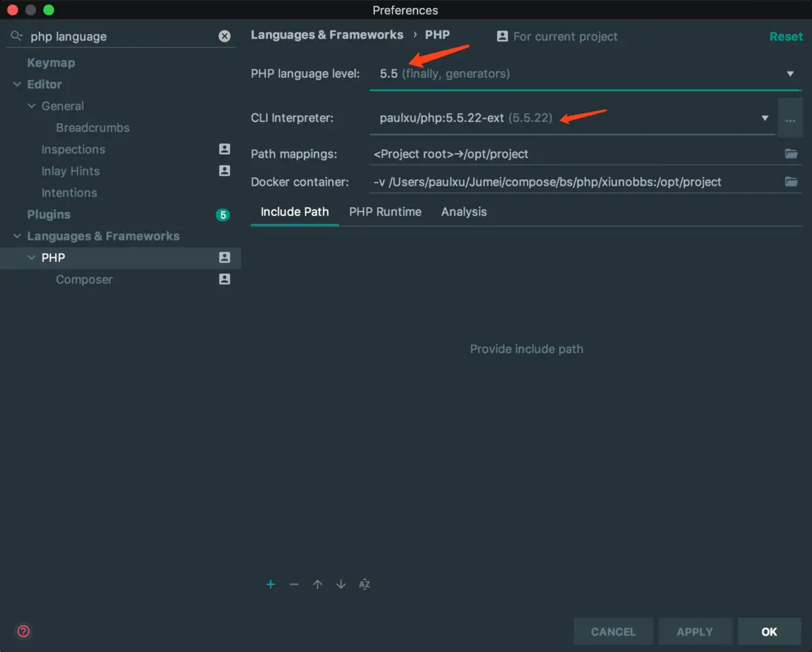Click the remove include path minus icon

(x=294, y=585)
